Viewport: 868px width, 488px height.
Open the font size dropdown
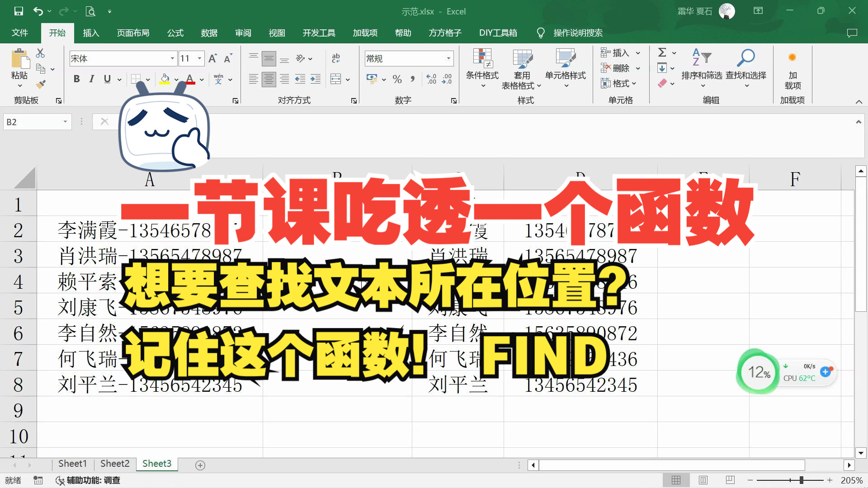199,58
